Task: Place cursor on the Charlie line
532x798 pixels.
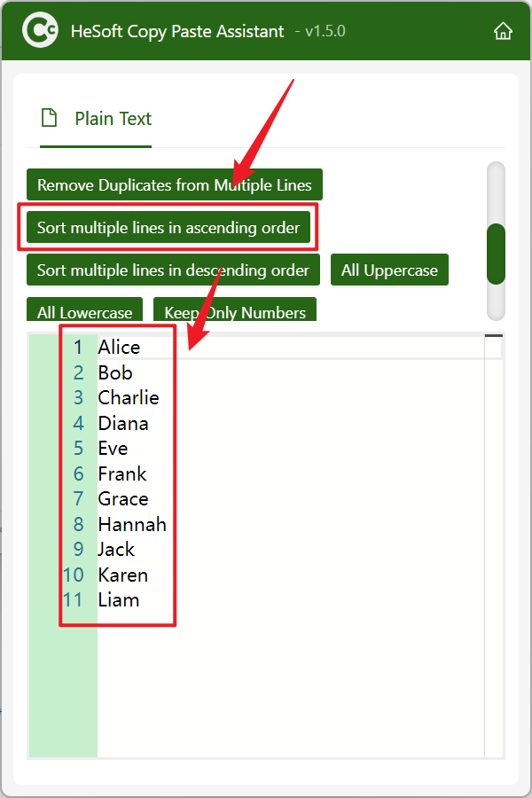Action: coord(129,397)
